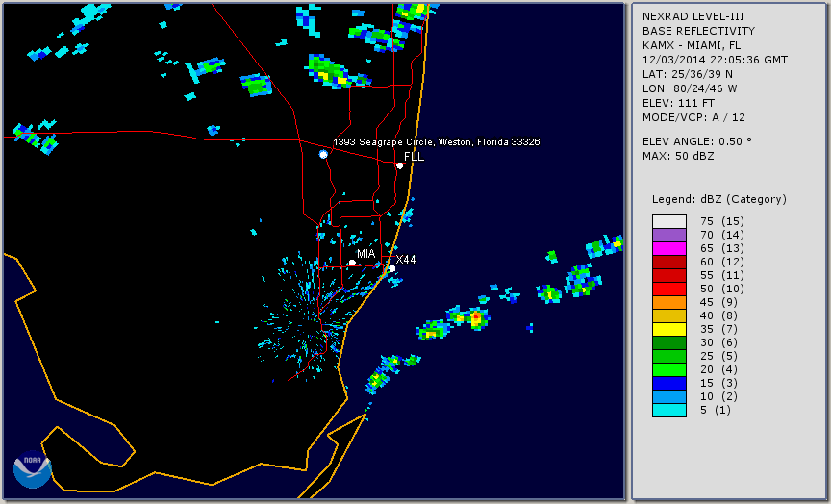This screenshot has width=831, height=504.
Task: Pick the 70 dBZ purple legend swatch
Action: pyautogui.click(x=668, y=235)
